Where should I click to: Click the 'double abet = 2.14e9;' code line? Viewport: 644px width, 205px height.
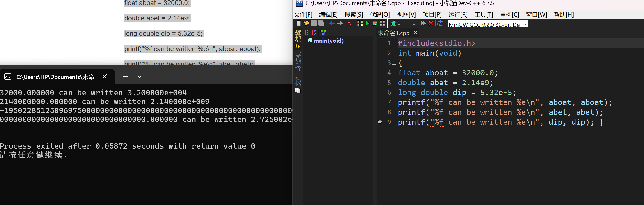[x=445, y=83]
